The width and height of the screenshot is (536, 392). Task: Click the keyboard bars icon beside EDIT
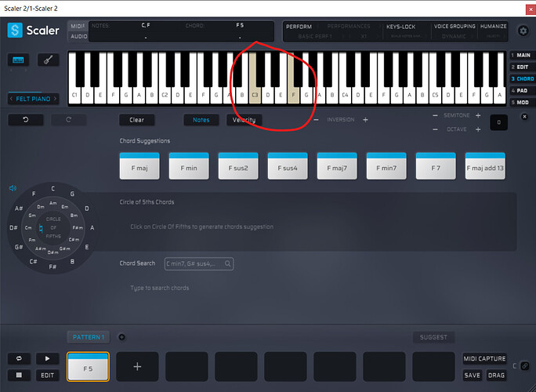click(x=19, y=376)
